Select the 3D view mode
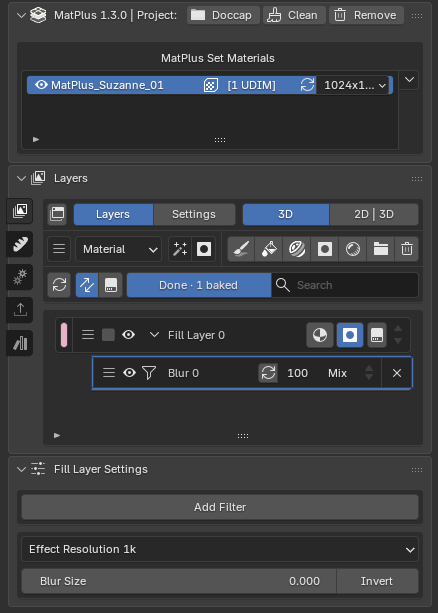438x613 pixels. 286,214
